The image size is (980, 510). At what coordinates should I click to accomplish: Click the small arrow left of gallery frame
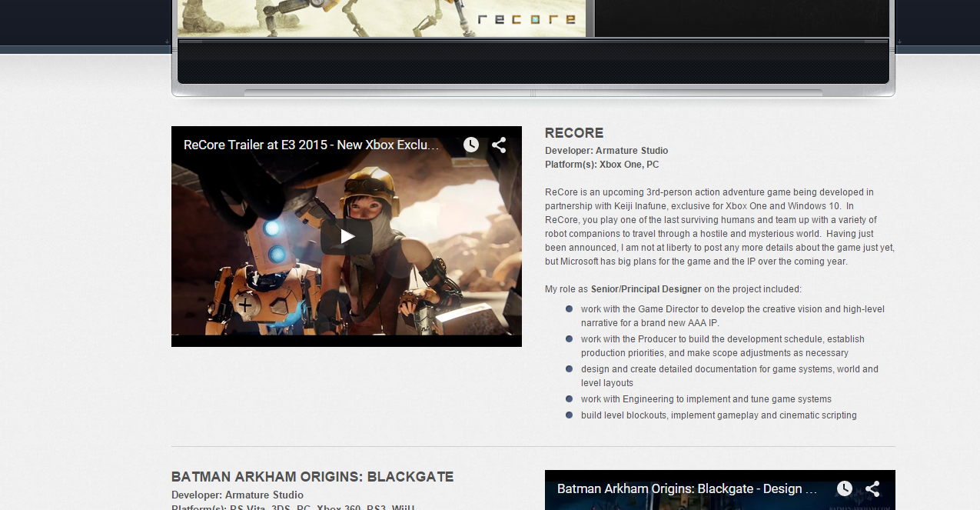point(167,42)
